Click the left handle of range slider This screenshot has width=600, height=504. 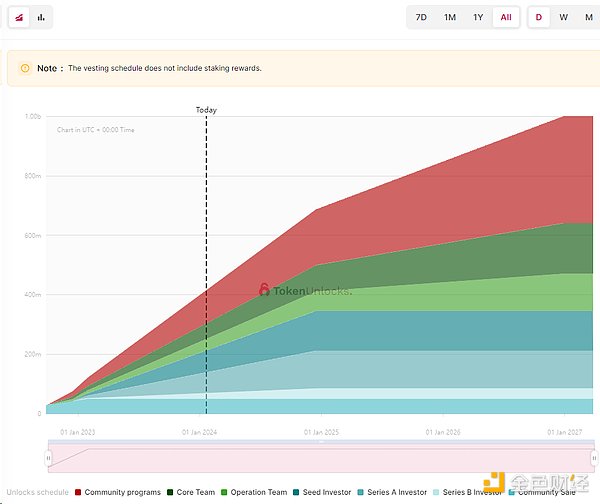pos(48,457)
